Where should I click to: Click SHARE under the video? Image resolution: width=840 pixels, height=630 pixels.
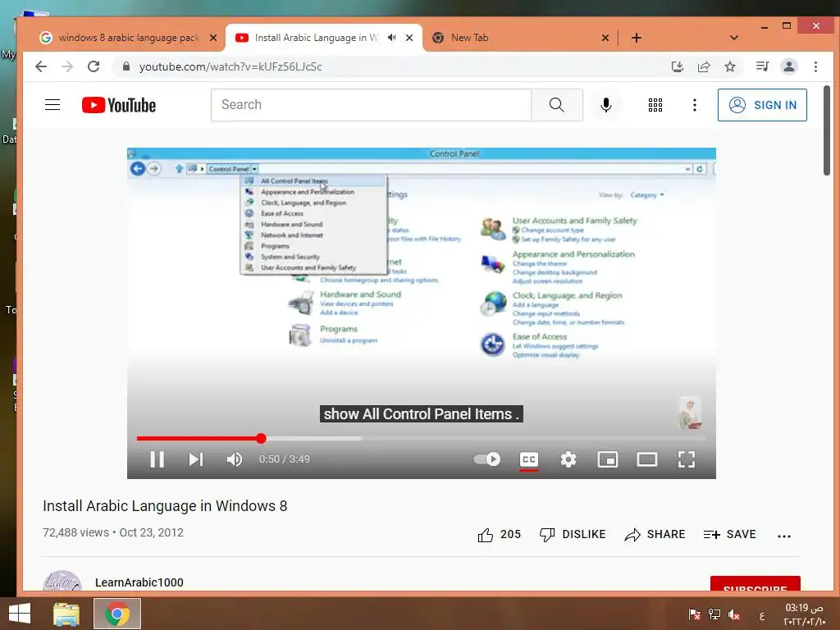[655, 534]
